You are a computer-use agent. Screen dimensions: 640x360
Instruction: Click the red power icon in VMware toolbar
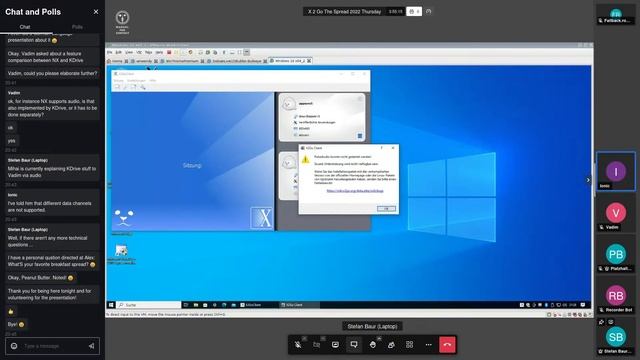point(169,52)
